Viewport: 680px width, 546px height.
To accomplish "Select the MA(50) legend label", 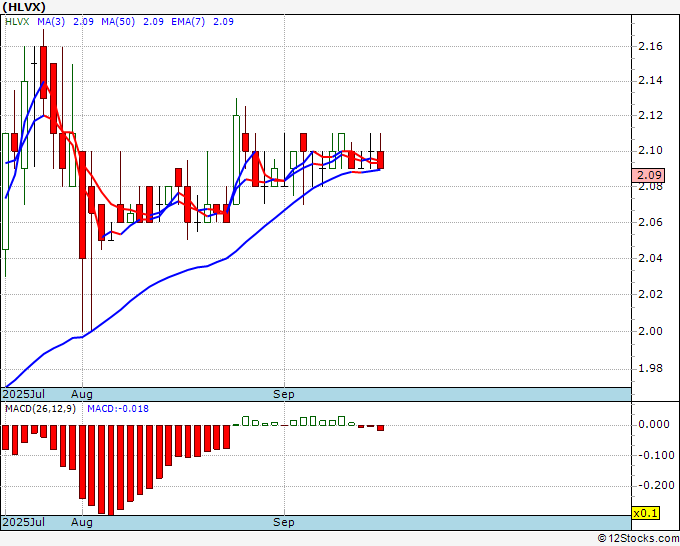I will click(118, 22).
